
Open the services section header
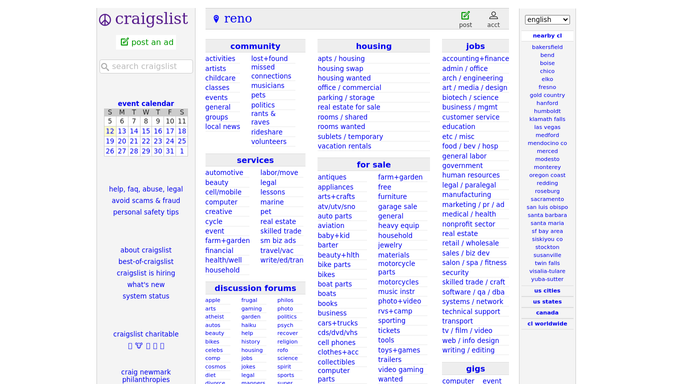click(x=255, y=160)
